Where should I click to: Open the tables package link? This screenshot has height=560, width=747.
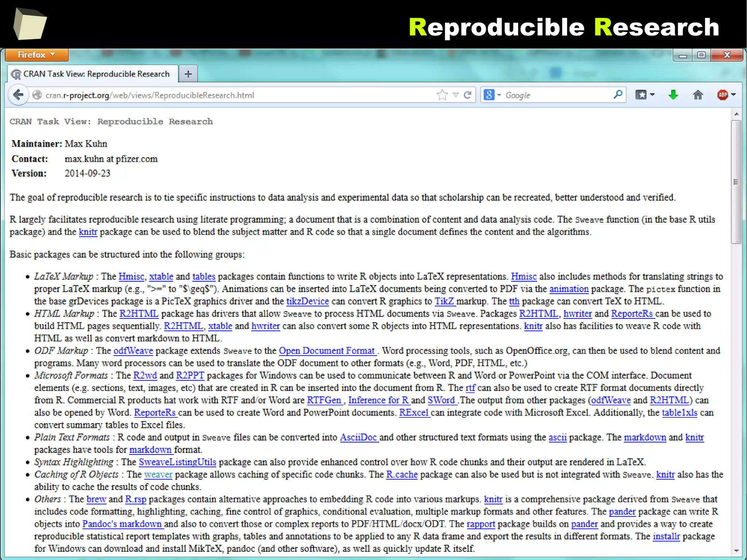204,277
